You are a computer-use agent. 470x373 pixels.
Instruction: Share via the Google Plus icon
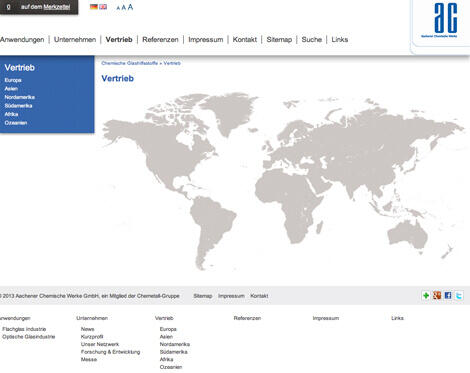(x=437, y=295)
